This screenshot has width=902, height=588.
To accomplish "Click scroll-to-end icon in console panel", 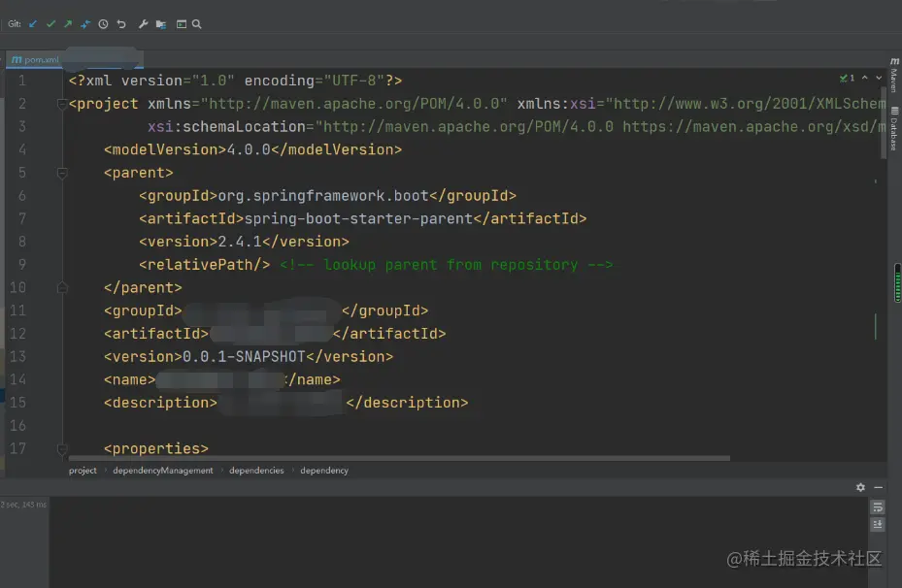I will coord(878,524).
